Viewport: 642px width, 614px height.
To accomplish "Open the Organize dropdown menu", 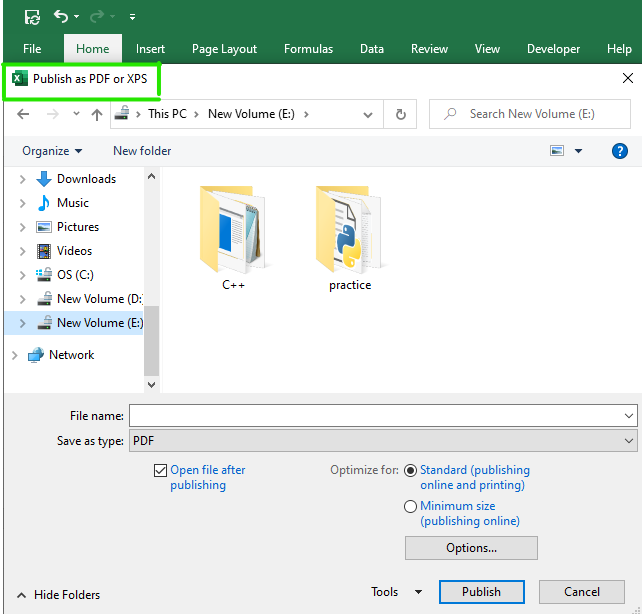I will (x=52, y=151).
